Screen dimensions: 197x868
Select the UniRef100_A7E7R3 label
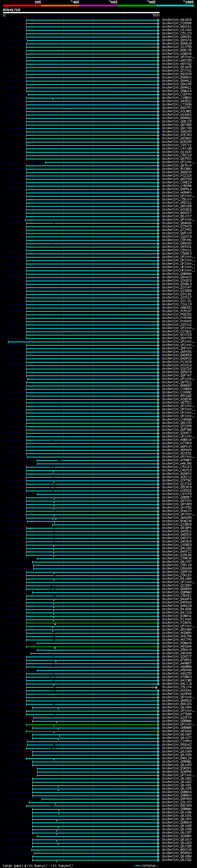(177, 135)
